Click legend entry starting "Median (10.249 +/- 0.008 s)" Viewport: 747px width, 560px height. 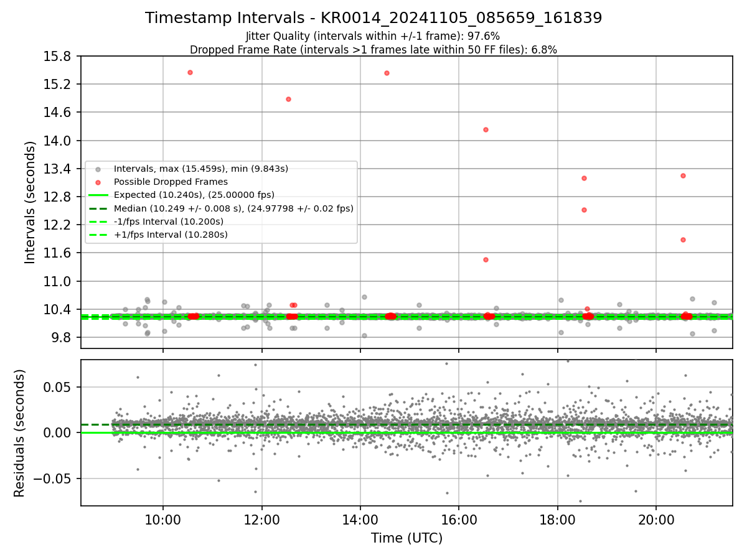click(233, 208)
